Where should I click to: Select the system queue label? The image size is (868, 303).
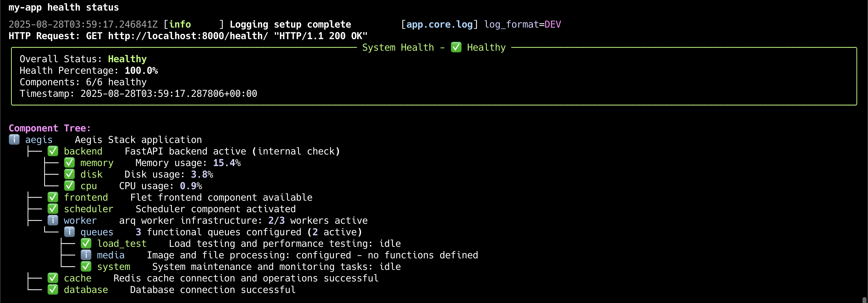114,267
